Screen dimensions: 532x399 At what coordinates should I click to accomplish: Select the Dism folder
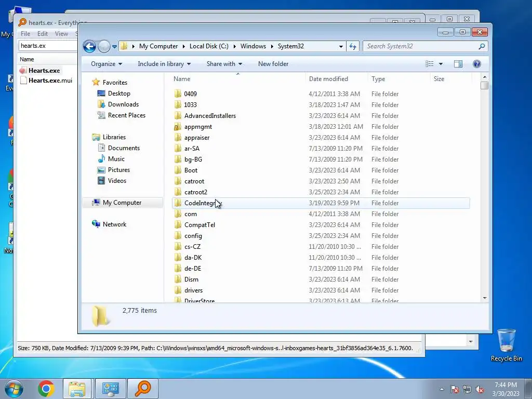tap(191, 279)
